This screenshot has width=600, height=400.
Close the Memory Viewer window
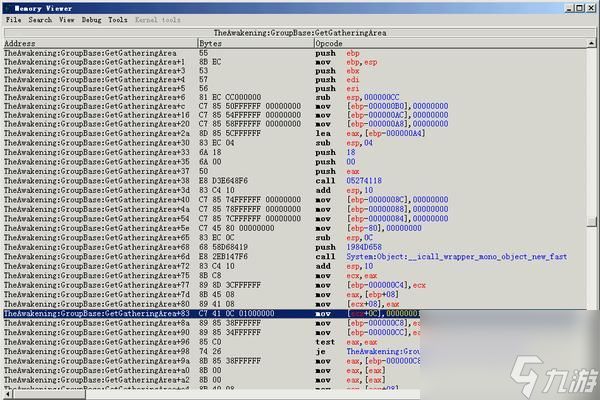pos(590,6)
